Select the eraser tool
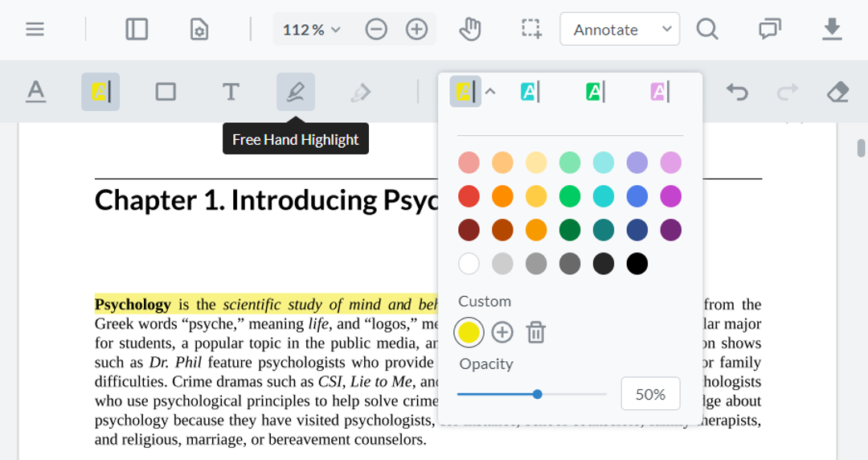 coord(837,92)
